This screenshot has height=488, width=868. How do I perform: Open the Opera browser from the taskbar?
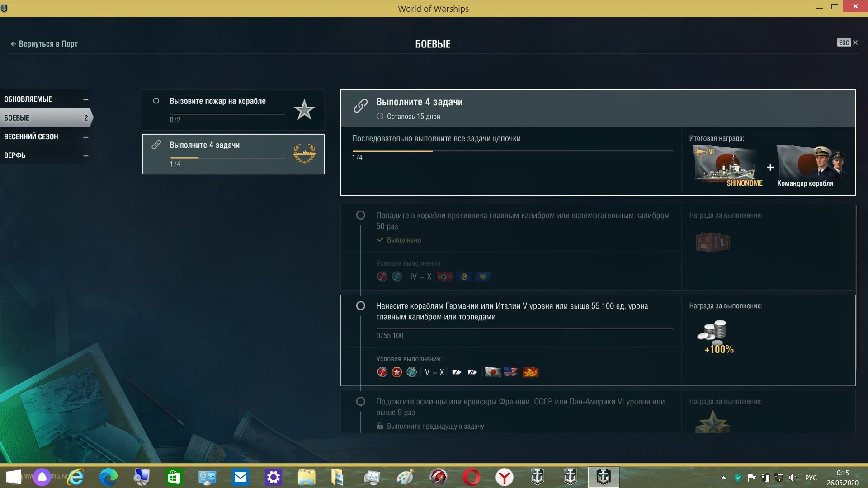coord(471,477)
